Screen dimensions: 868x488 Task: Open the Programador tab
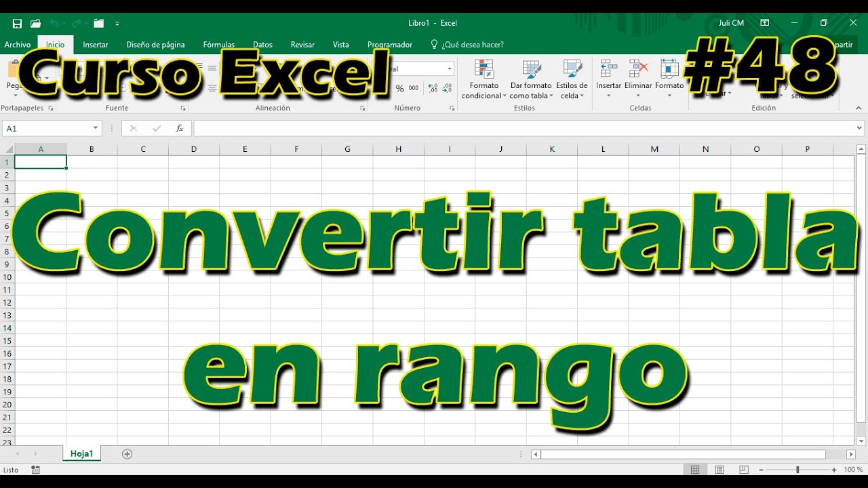click(390, 45)
